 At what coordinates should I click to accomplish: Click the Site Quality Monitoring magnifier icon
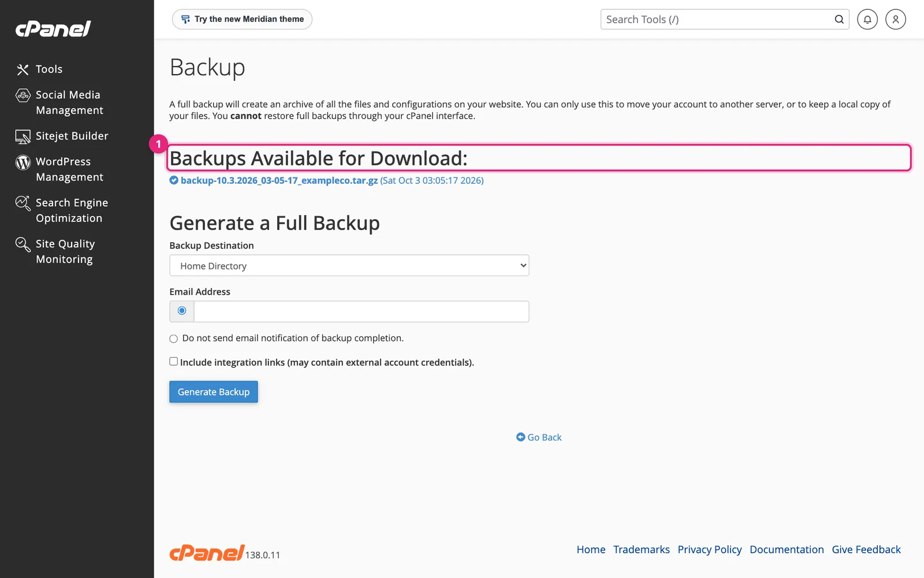point(23,244)
